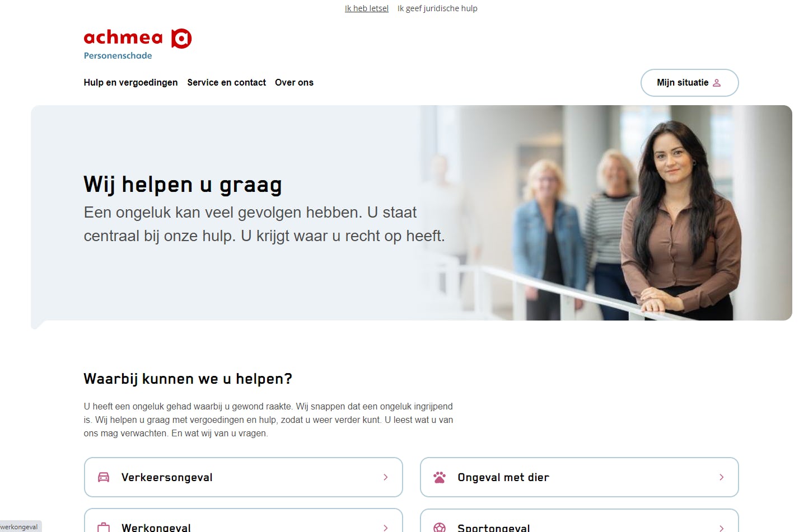Click the ball icon for Sportongeval
This screenshot has height=532, width=799.
click(x=440, y=528)
